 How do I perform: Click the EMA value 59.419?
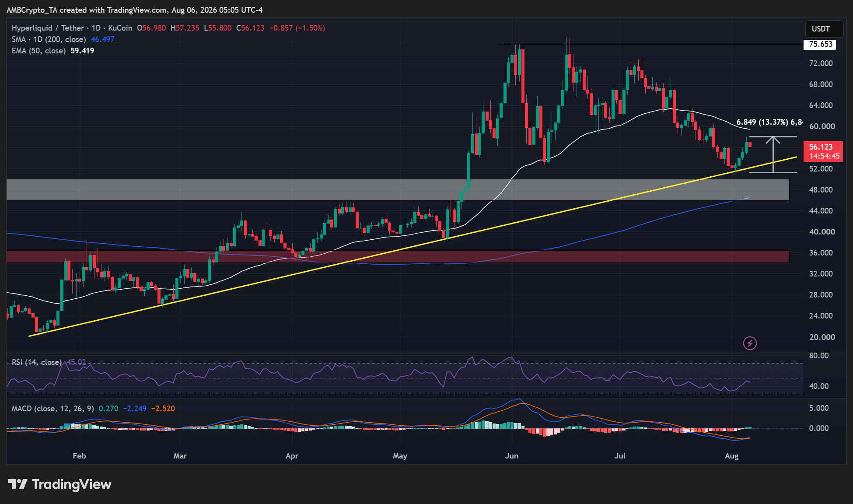tap(82, 51)
